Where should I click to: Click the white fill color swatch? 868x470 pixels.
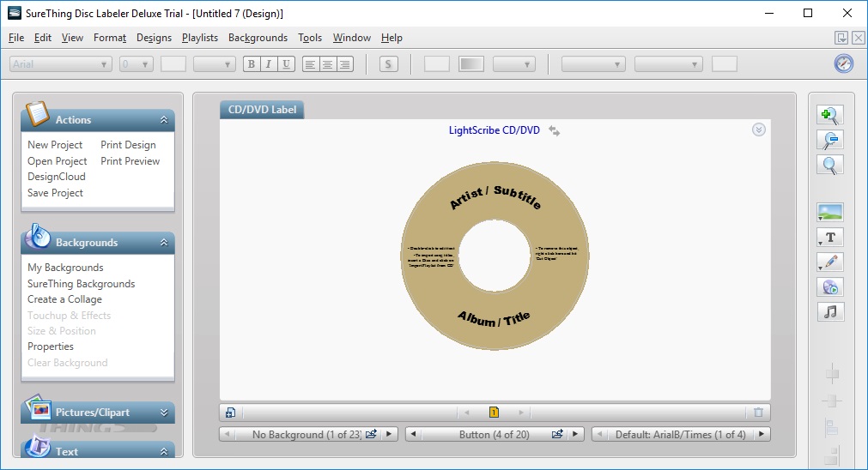[437, 64]
